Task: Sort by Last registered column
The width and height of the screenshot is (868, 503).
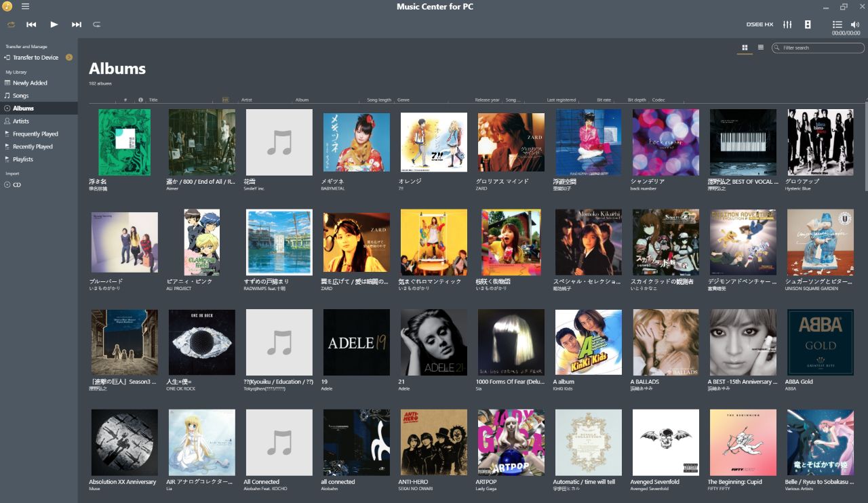Action: 561,100
